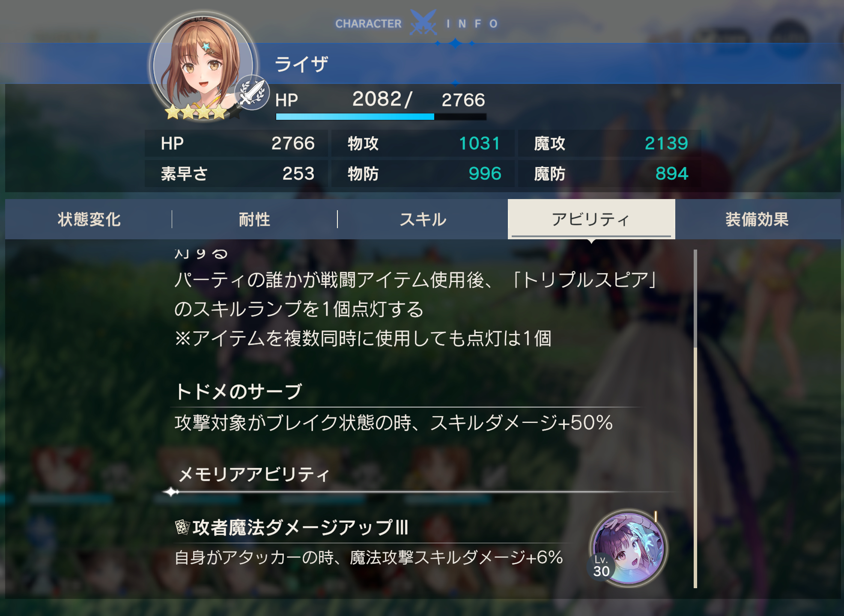
Task: Click the sword attacker role badge
Action: pyautogui.click(x=252, y=92)
